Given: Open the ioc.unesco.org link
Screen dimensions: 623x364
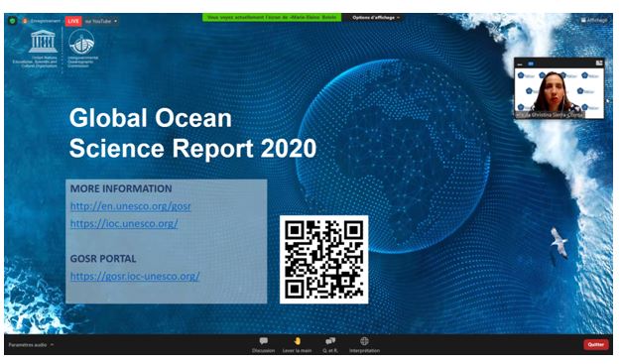Looking at the screenshot, I should 124,223.
